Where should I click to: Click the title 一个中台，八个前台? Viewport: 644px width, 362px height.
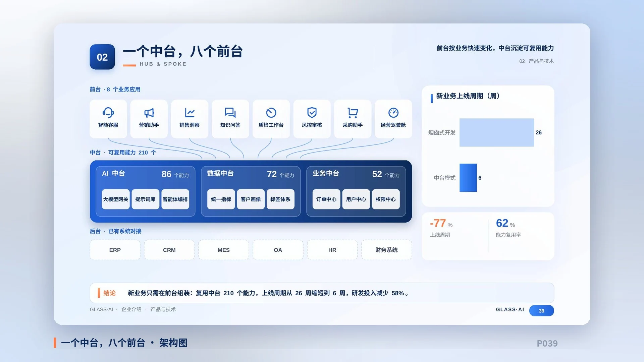183,52
